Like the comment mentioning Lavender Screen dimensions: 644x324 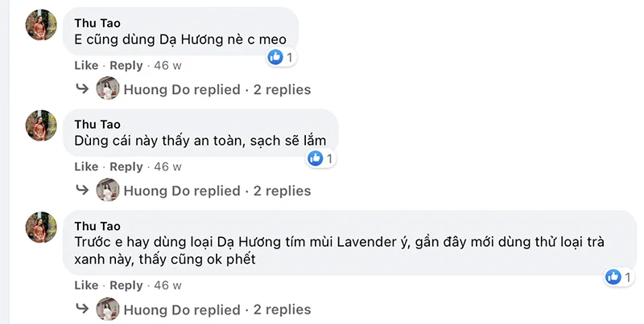point(86,285)
